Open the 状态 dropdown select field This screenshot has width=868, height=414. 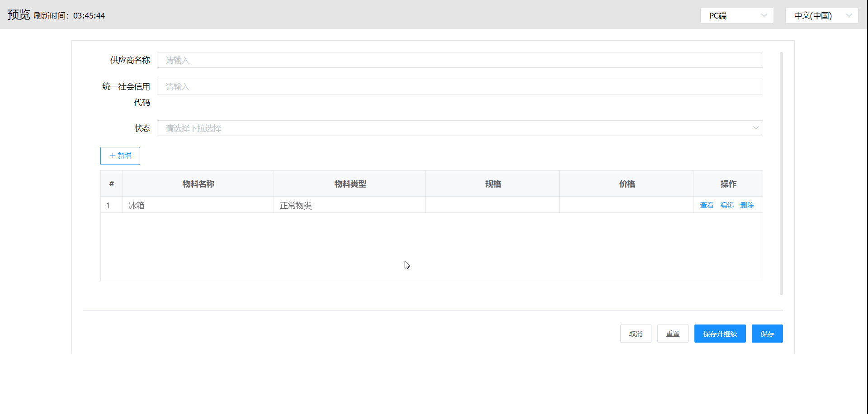[x=459, y=128]
